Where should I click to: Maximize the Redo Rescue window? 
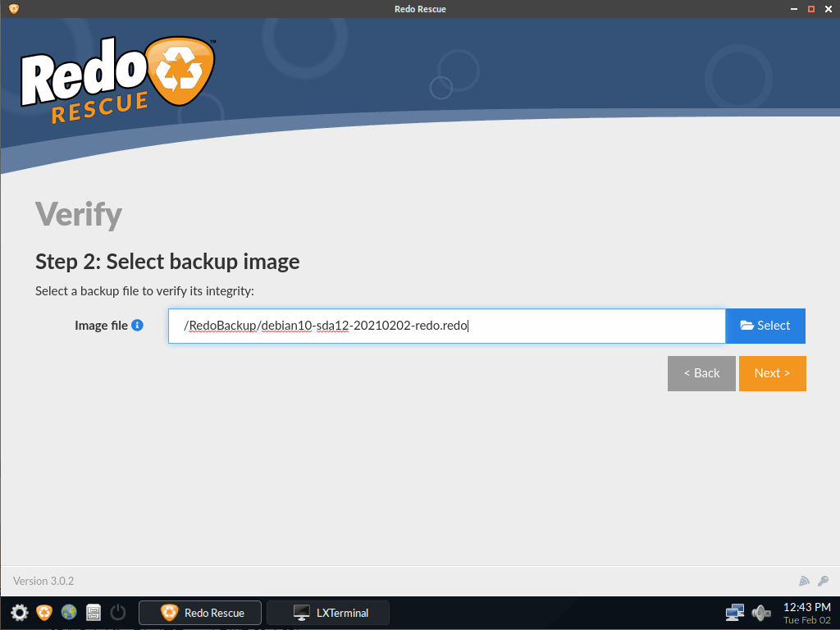(811, 9)
